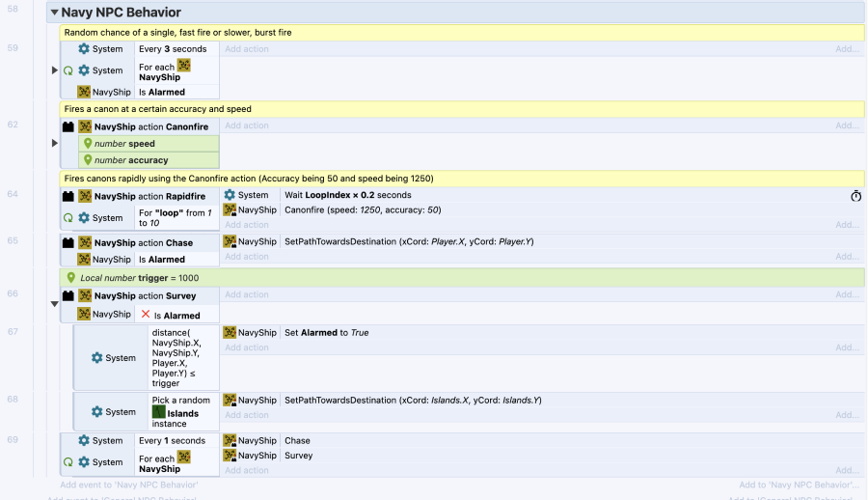
Task: Click Add to 'Navy NPC Behavior' link at bottom right
Action: coord(799,485)
